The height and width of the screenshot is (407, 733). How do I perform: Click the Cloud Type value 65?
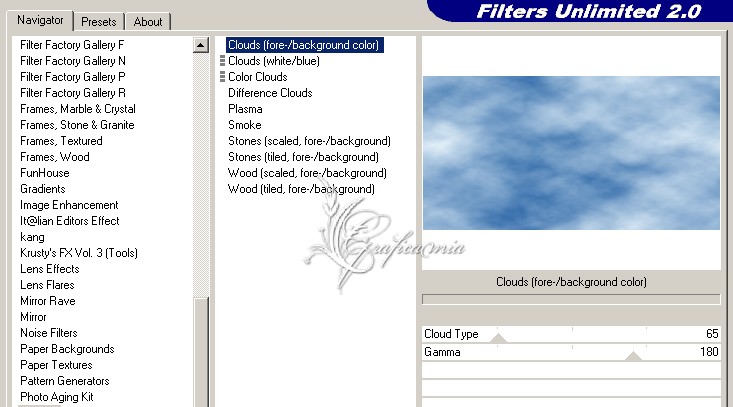712,334
